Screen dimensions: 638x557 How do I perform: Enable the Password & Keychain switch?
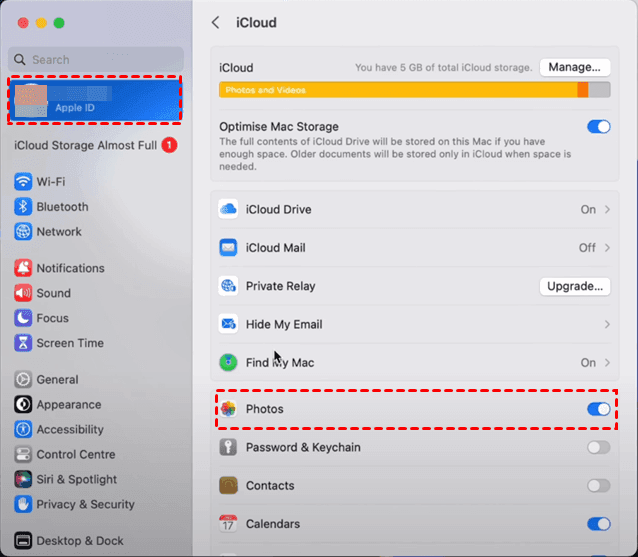pyautogui.click(x=599, y=447)
